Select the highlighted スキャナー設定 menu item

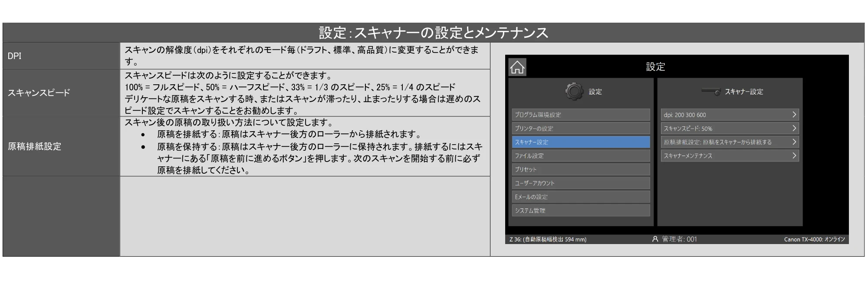[581, 142]
